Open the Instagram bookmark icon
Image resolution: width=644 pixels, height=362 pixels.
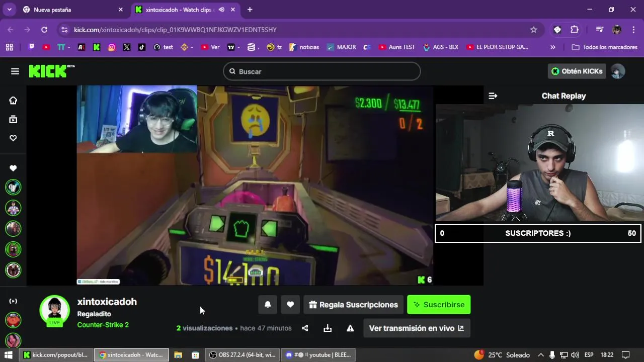pos(112,47)
